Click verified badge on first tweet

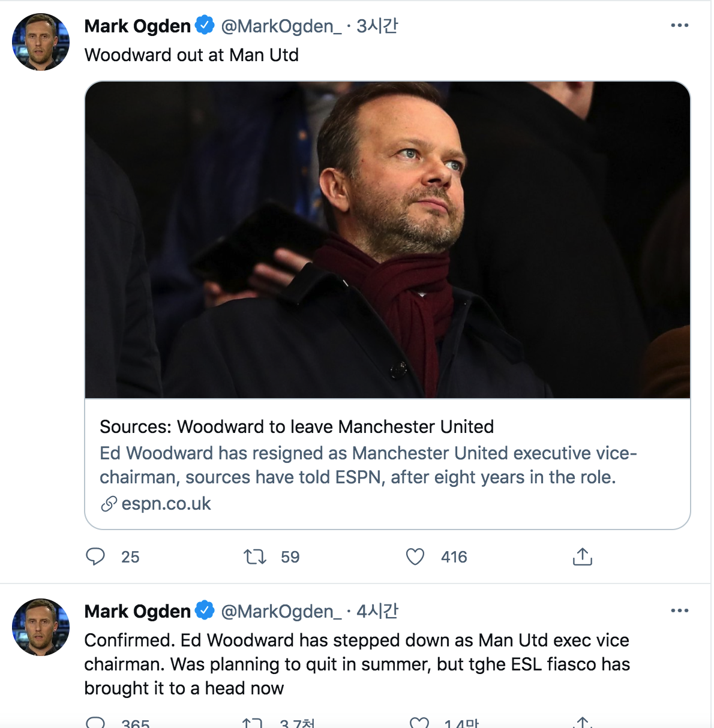coord(205,26)
